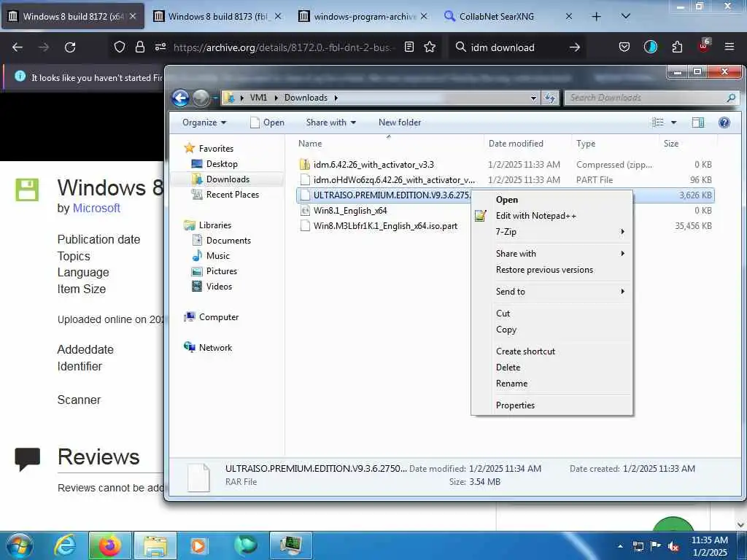The height and width of the screenshot is (560, 747).
Task: Click the Pocket save icon in Firefox toolbar
Action: (x=624, y=47)
